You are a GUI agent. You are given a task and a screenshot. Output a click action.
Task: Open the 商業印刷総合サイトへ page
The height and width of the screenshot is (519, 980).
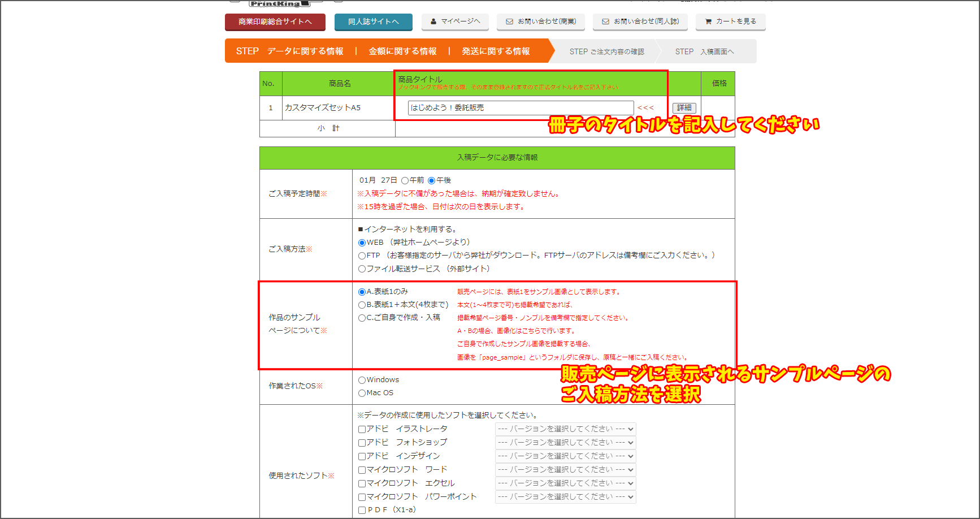point(275,22)
